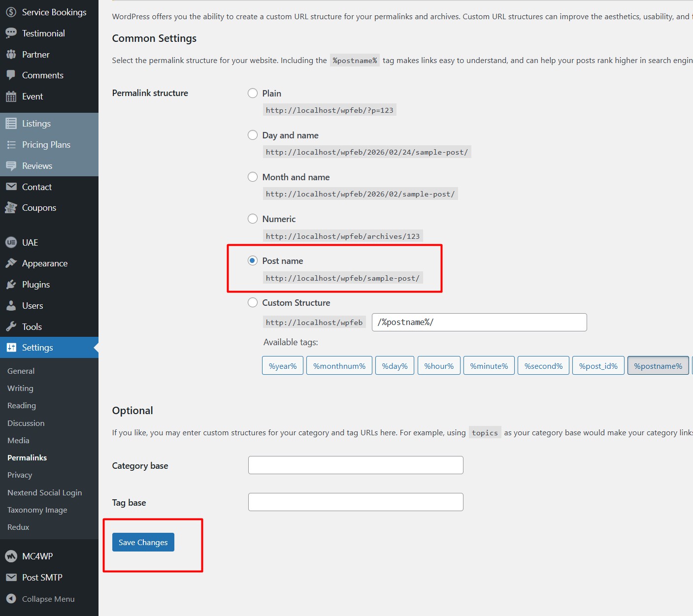Screen dimensions: 693x616
Task: Open the Plugins plug icon
Action: tap(11, 285)
